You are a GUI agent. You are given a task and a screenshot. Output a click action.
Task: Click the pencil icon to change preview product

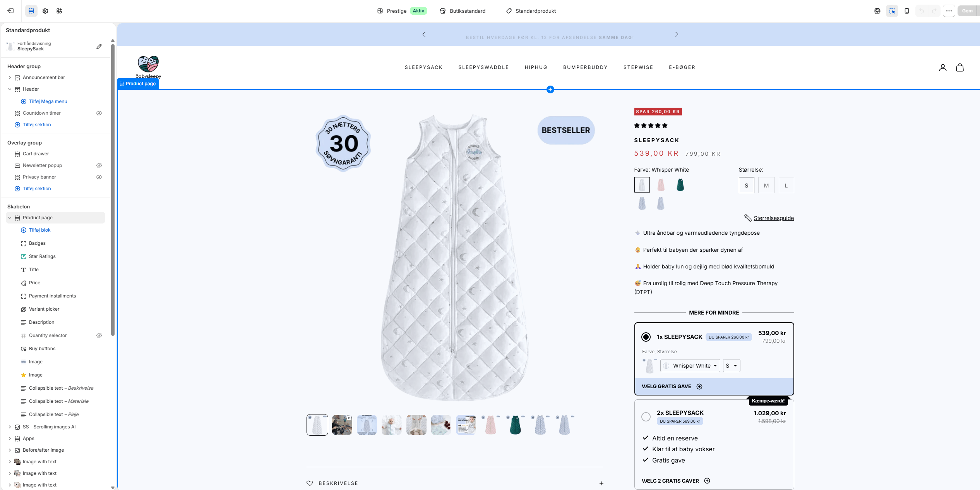click(x=99, y=46)
